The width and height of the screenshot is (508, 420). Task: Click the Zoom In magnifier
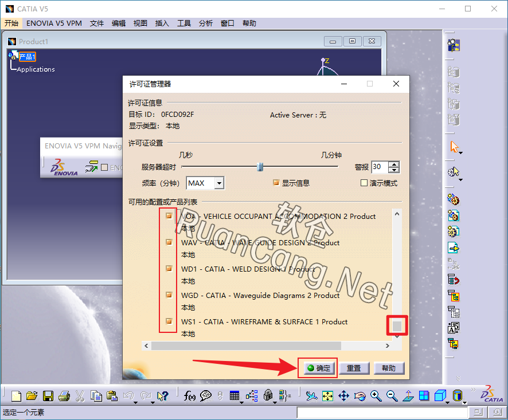376,396
